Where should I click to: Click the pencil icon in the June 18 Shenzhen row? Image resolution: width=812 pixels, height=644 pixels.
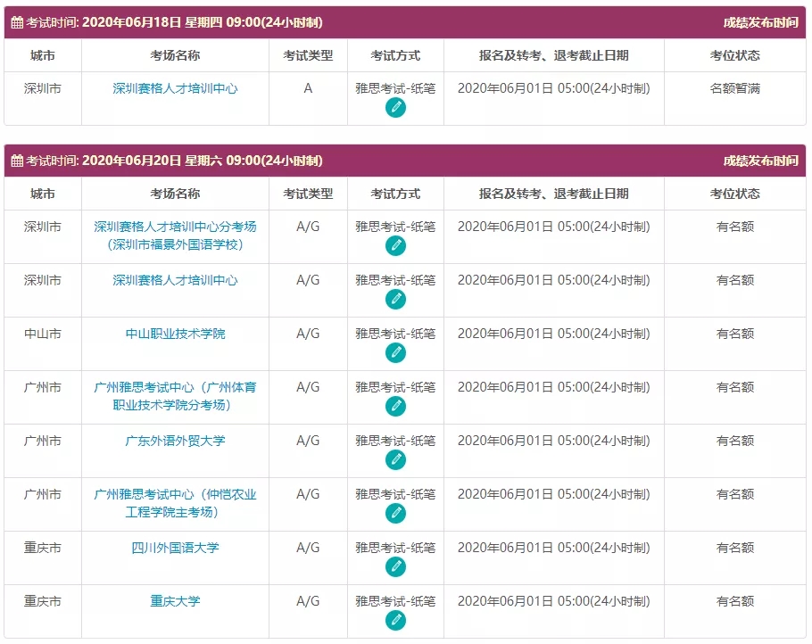395,108
